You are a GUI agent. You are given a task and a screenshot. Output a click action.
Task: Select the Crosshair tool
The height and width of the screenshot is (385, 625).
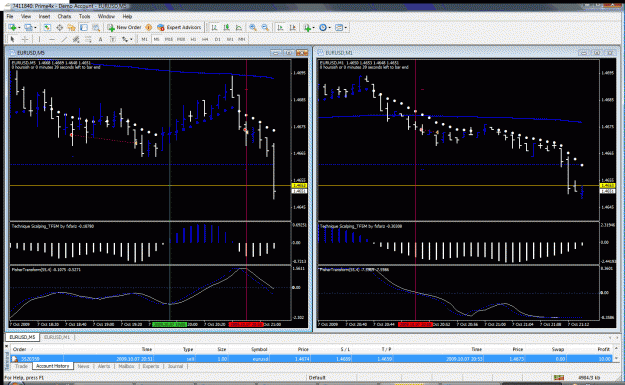25,39
